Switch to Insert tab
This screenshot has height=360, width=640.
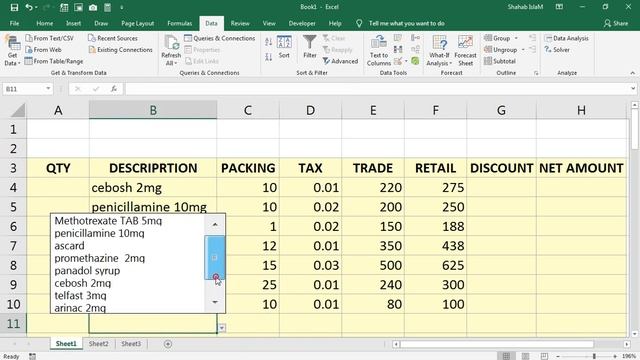click(x=73, y=23)
